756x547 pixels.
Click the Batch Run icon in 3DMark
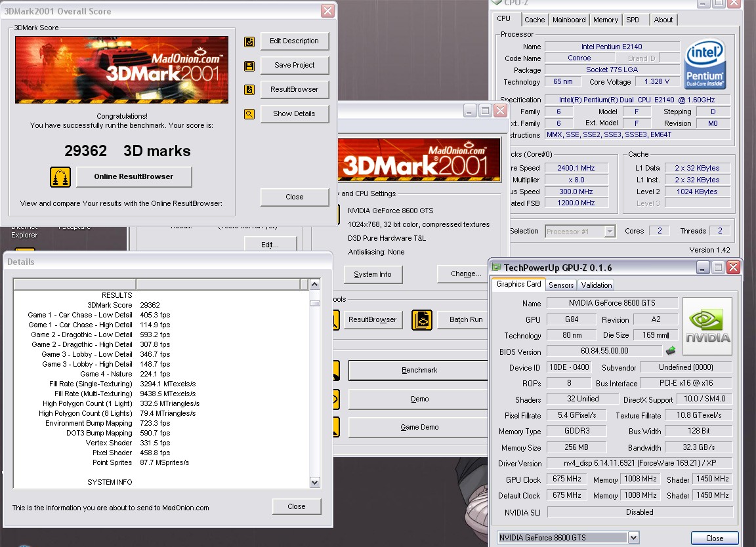pos(422,320)
